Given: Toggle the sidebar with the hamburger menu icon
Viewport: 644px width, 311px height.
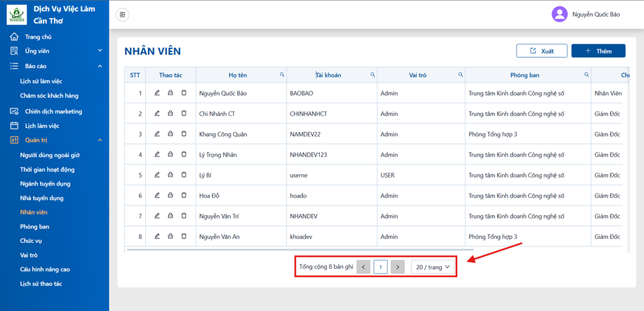Looking at the screenshot, I should pyautogui.click(x=122, y=15).
